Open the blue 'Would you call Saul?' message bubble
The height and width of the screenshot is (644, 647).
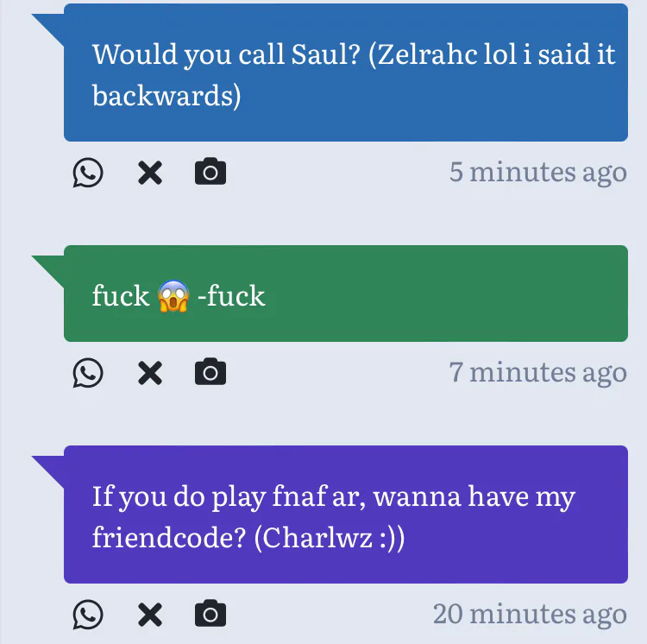[x=346, y=73]
